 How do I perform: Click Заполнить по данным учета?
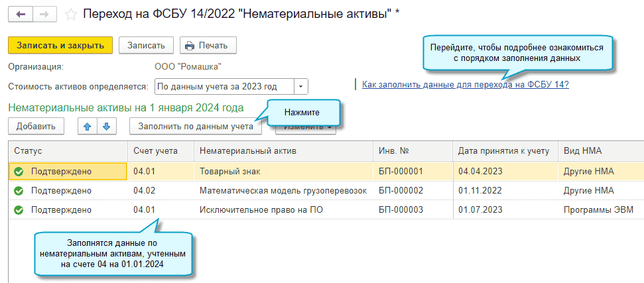(x=196, y=126)
